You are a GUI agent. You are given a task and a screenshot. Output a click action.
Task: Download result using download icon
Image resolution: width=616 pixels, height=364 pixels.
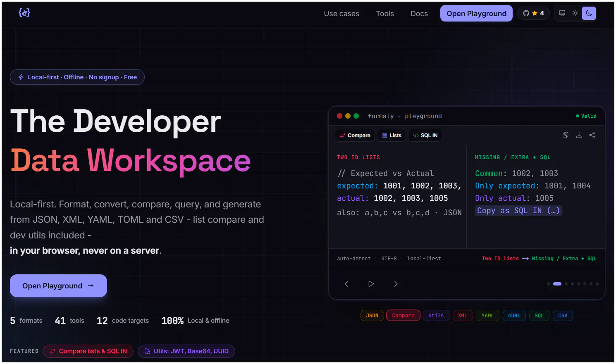point(579,135)
